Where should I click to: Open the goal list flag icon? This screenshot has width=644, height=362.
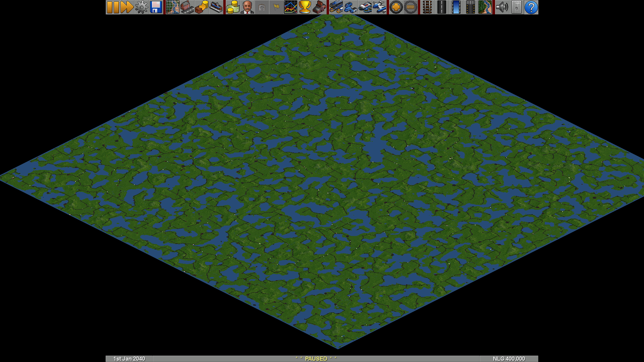coord(276,7)
